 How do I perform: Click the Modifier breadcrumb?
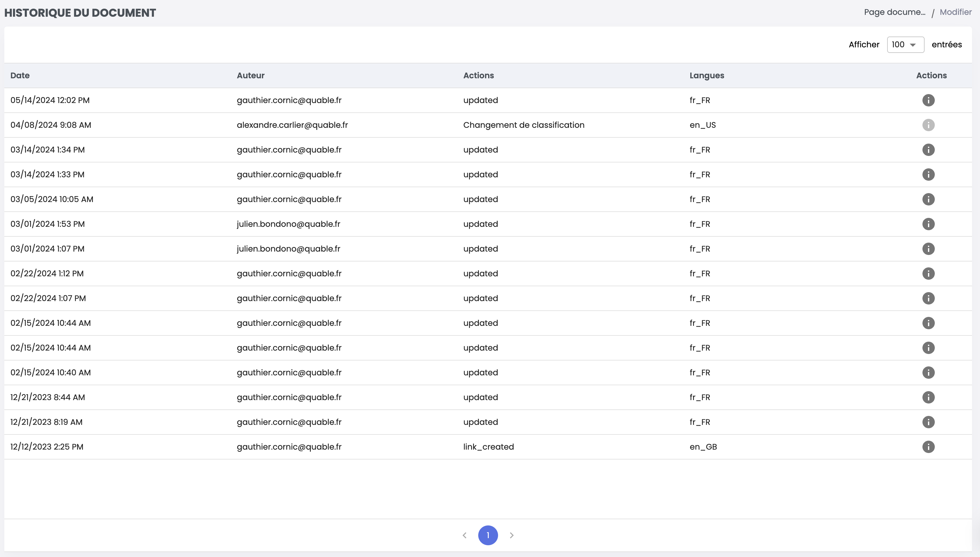(956, 12)
